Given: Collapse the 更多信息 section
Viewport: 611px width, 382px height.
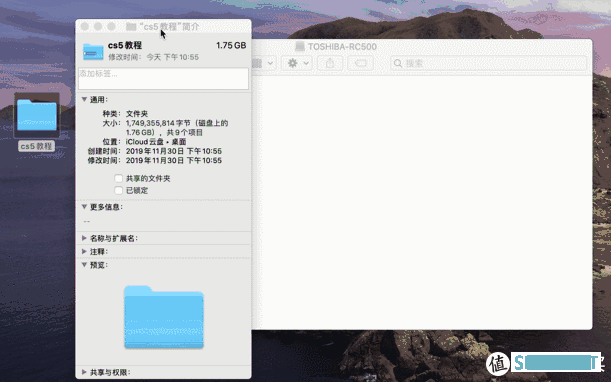Looking at the screenshot, I should [84, 207].
